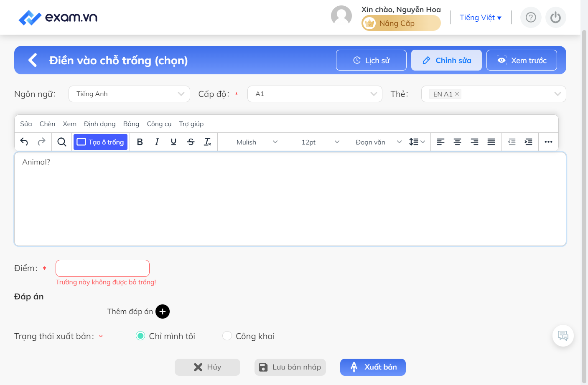
Task: Open 'Lịch sử' history
Action: (x=371, y=60)
